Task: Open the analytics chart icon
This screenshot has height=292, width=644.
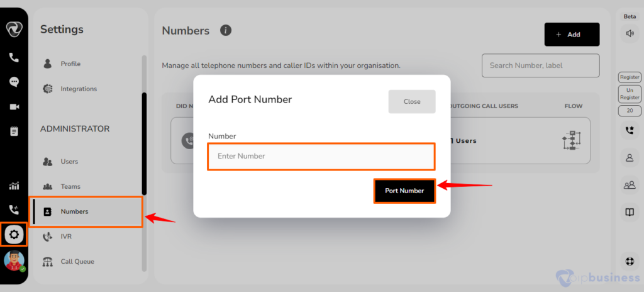Action: click(x=14, y=186)
